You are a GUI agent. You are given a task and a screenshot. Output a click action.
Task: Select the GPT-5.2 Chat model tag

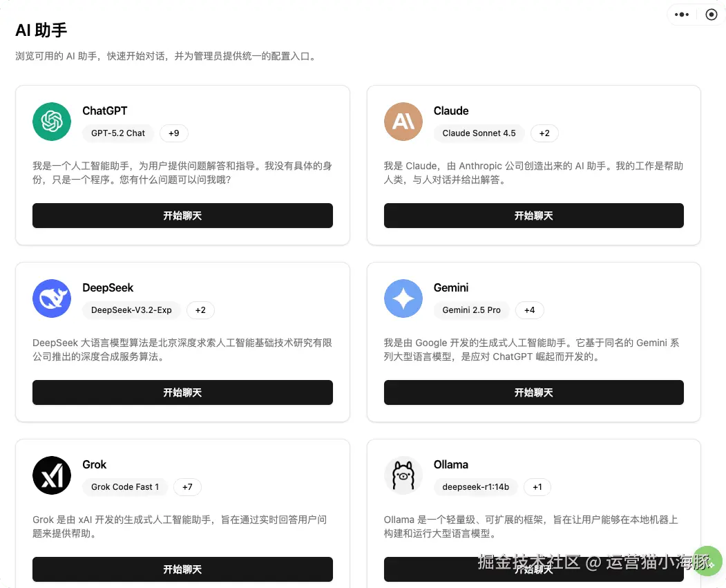pyautogui.click(x=118, y=133)
